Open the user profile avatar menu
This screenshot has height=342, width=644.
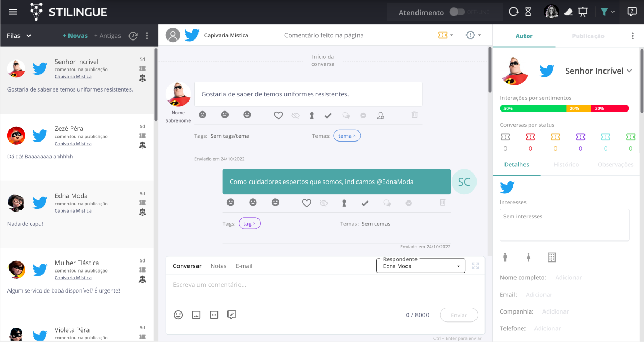point(551,12)
